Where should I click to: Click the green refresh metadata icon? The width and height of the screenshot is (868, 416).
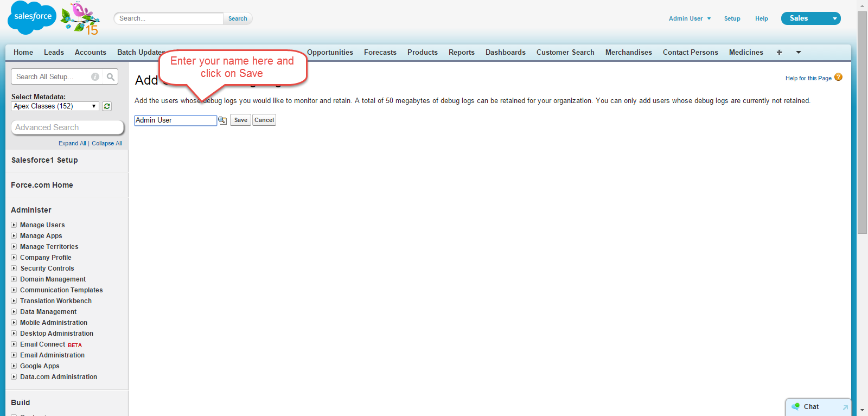coord(107,106)
